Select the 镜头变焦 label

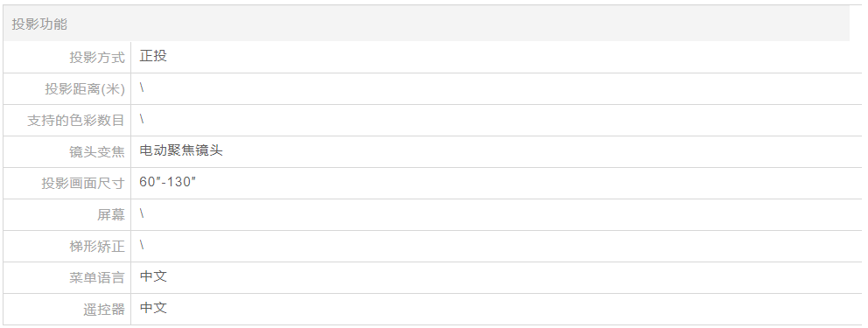tap(97, 151)
